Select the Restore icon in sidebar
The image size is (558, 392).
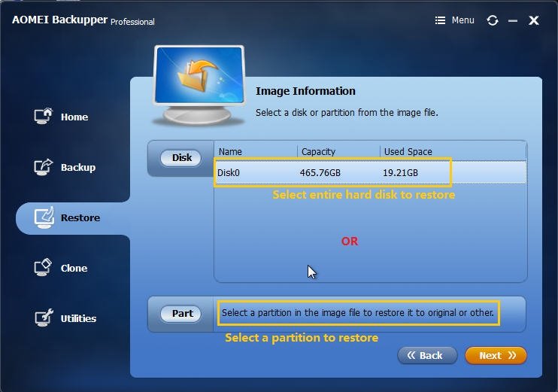click(44, 217)
